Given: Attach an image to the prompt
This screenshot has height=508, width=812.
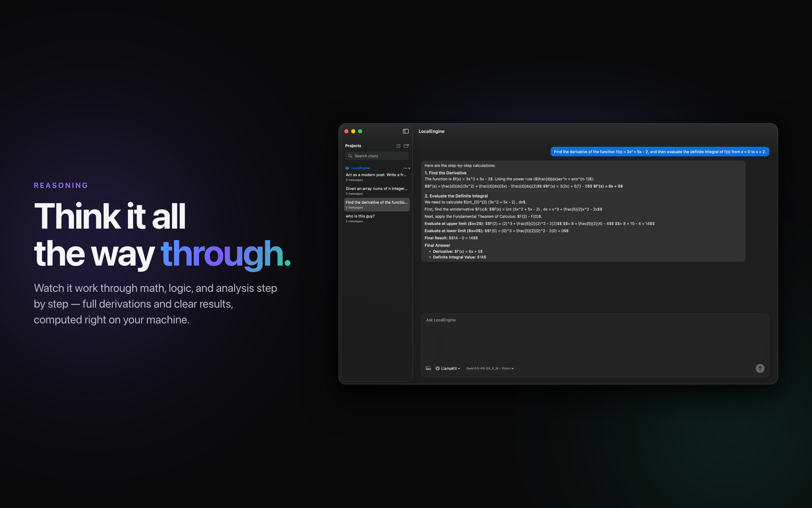Looking at the screenshot, I should click(x=428, y=368).
